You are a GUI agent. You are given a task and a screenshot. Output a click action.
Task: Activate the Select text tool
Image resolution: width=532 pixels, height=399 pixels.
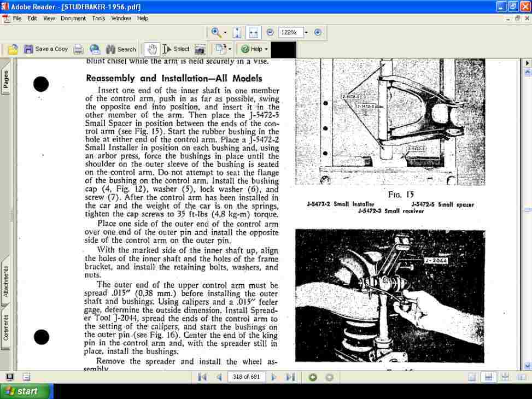click(x=176, y=49)
